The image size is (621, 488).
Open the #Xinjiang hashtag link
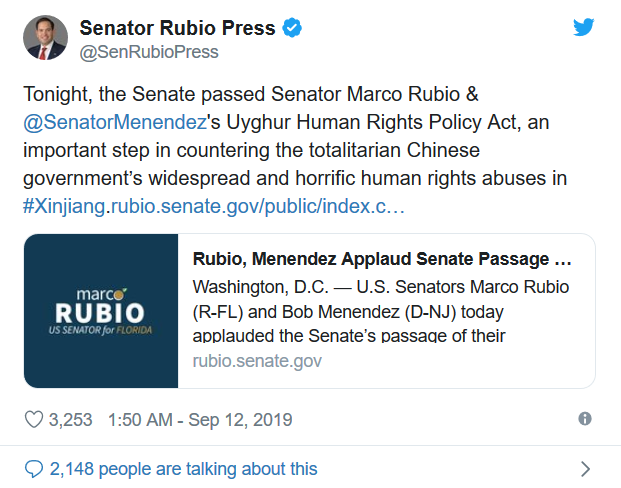click(64, 206)
